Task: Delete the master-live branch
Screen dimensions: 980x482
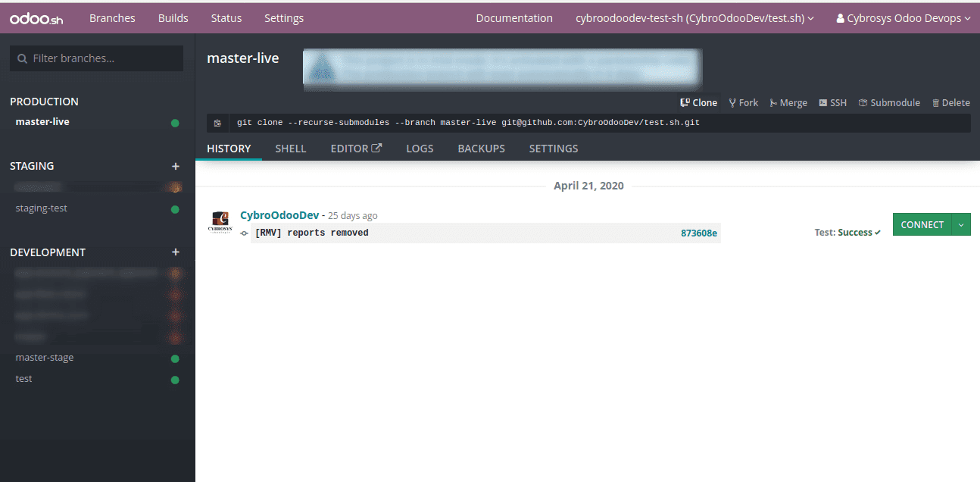Action: point(950,102)
